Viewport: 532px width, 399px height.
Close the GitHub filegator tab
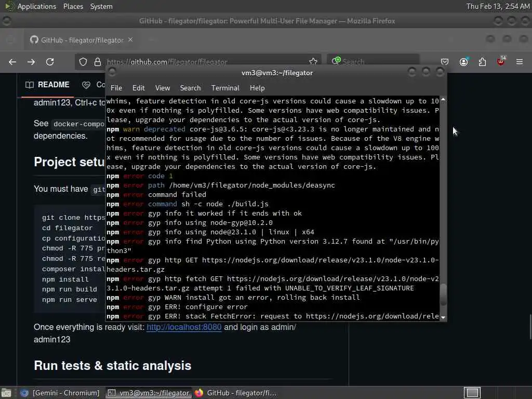[130, 39]
